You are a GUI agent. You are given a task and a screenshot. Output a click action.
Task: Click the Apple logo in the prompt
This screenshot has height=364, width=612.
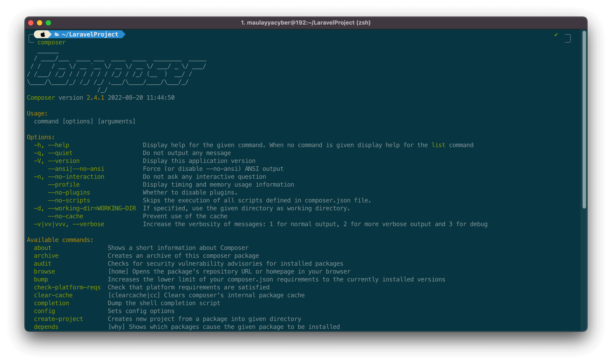43,34
